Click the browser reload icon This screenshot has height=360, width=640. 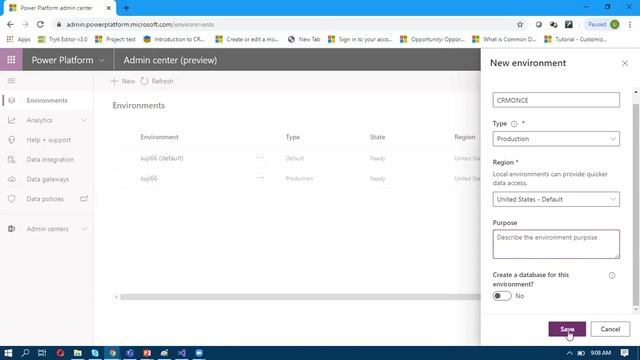40,24
